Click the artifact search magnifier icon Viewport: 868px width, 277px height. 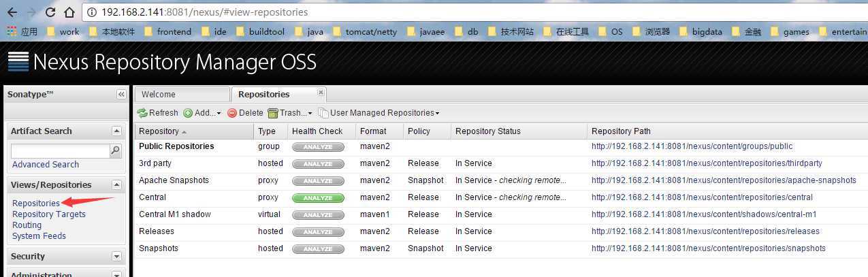115,151
